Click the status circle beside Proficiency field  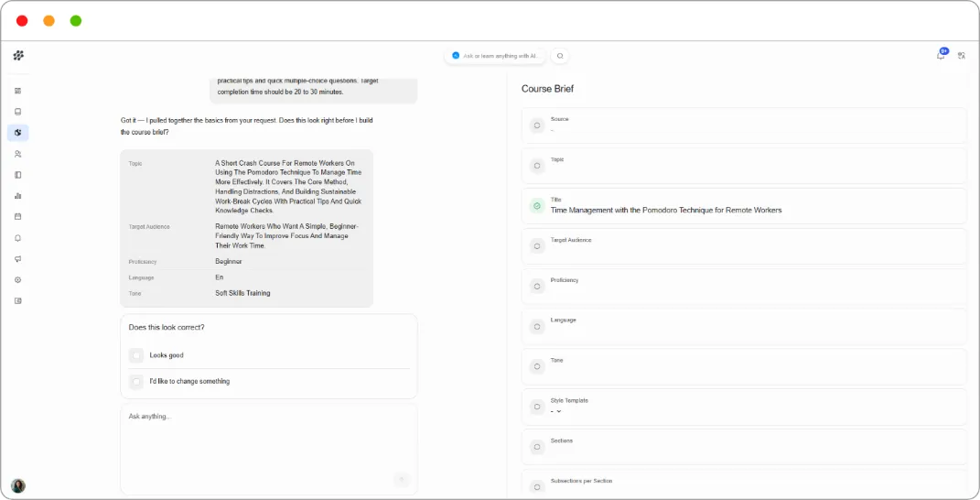pyautogui.click(x=537, y=286)
